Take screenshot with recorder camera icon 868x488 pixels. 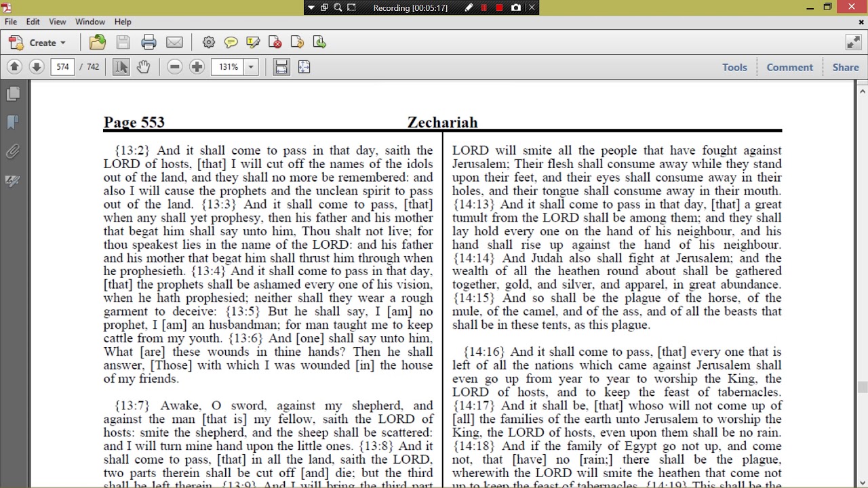pyautogui.click(x=516, y=7)
